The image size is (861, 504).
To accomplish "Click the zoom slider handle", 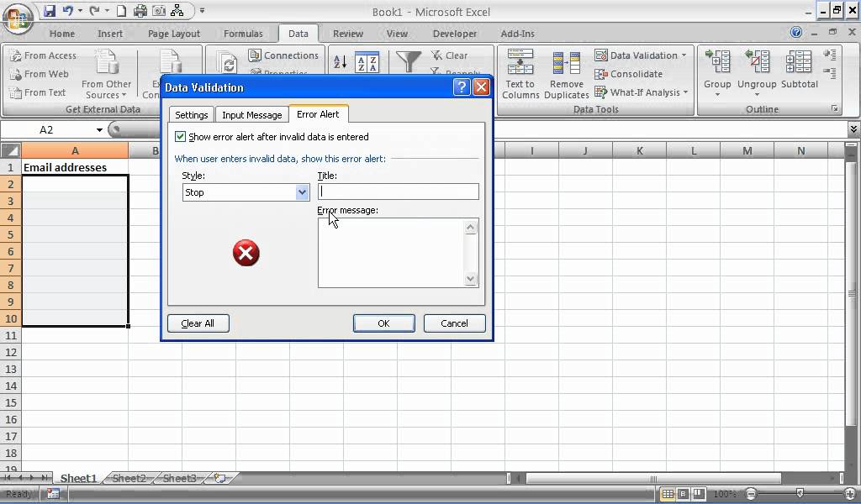I will [x=800, y=494].
